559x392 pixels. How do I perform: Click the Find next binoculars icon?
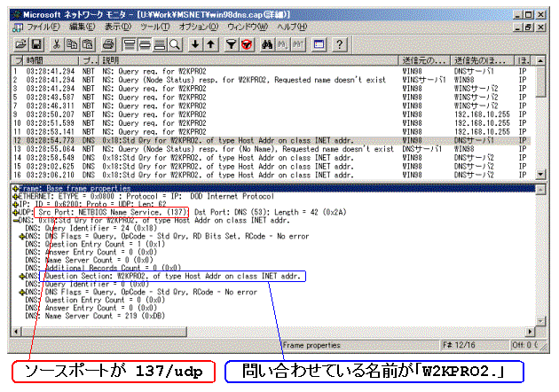click(282, 44)
